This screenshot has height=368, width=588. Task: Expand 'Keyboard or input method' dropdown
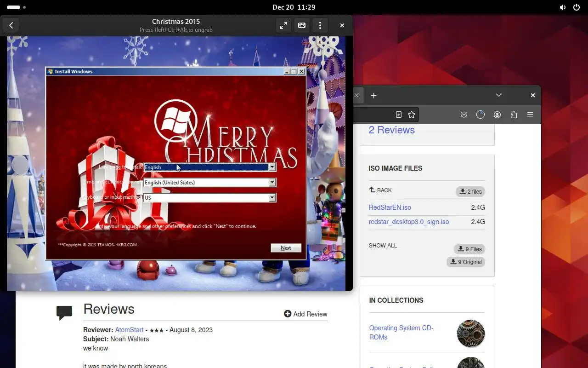point(272,198)
